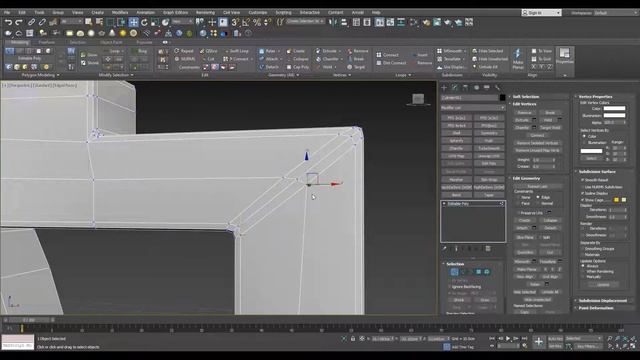Expand the Polygon Modeling panel arrow
The image size is (640, 360).
pyautogui.click(x=58, y=75)
